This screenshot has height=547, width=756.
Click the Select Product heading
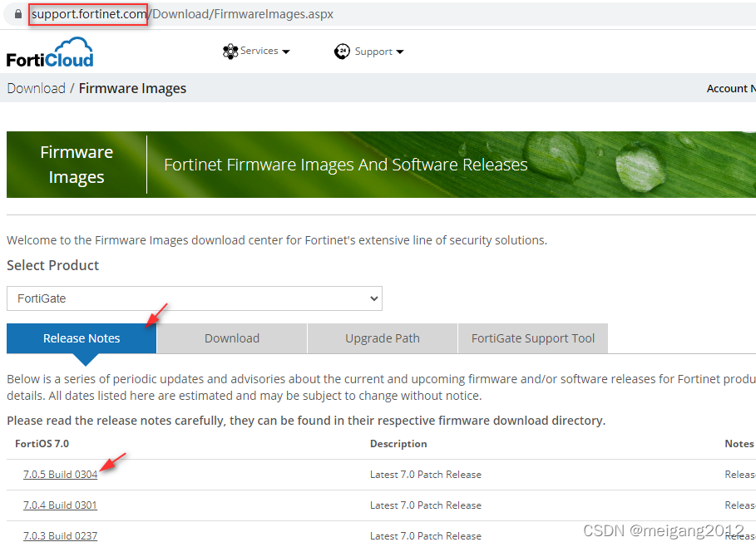(53, 265)
